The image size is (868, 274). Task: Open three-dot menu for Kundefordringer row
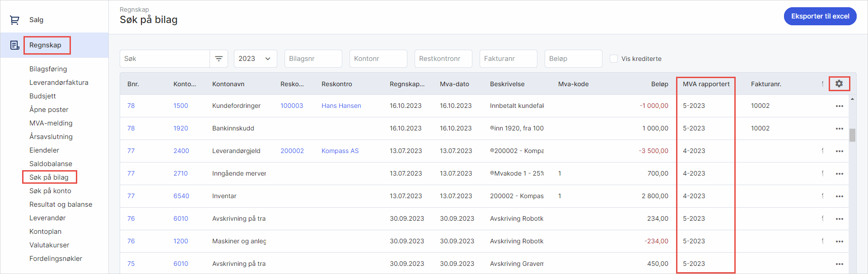click(x=839, y=106)
